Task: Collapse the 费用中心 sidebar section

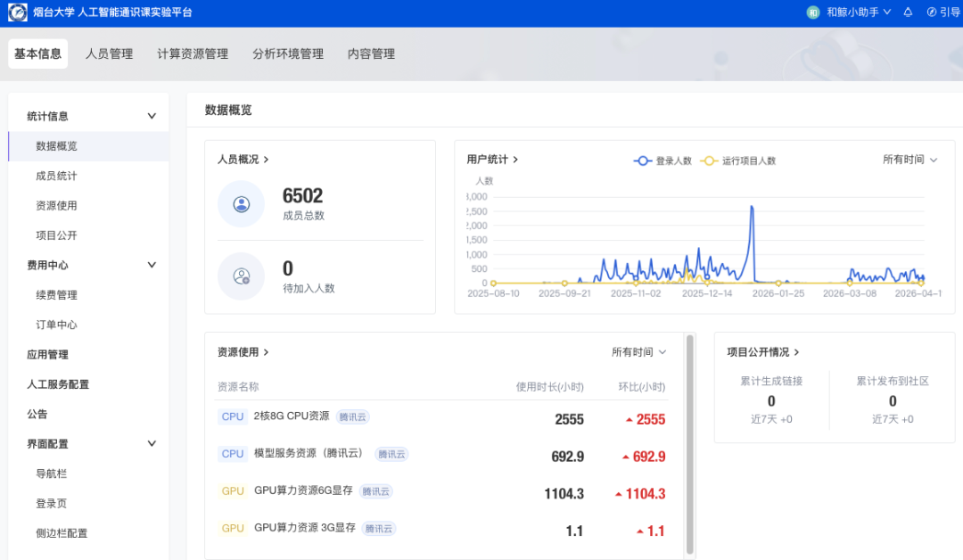Action: 152,265
